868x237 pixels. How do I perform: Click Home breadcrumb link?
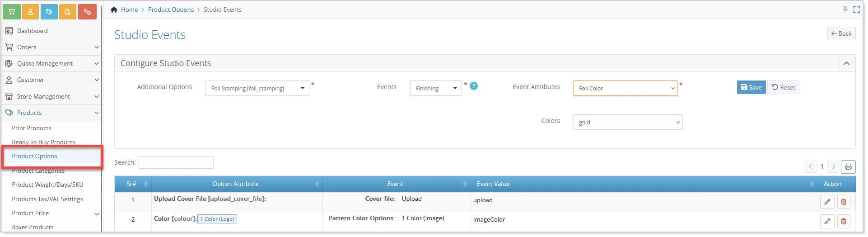pyautogui.click(x=129, y=9)
